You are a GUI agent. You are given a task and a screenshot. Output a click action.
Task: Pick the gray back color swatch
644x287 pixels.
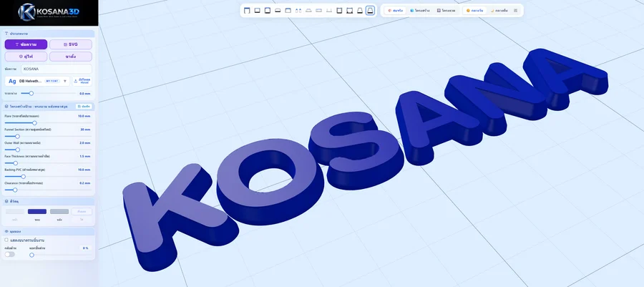coord(59,211)
